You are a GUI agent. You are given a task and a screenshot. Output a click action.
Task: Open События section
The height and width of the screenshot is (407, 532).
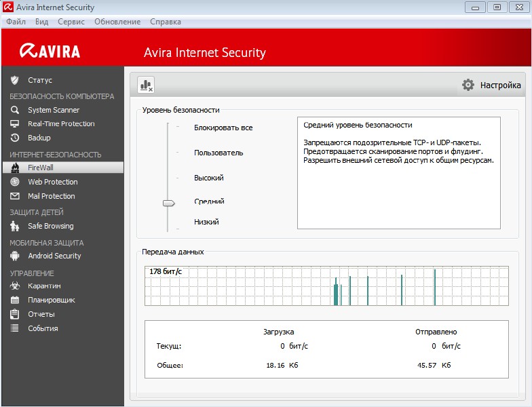[x=43, y=328]
